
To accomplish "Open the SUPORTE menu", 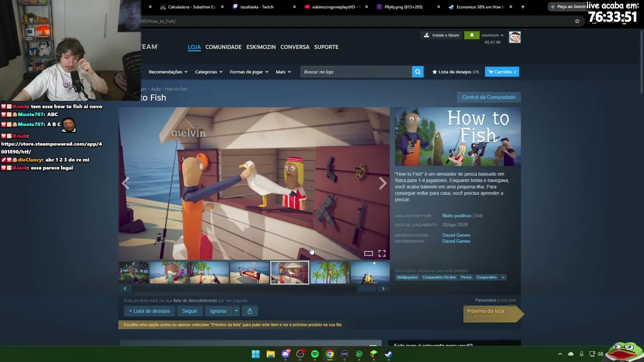I will point(326,47).
